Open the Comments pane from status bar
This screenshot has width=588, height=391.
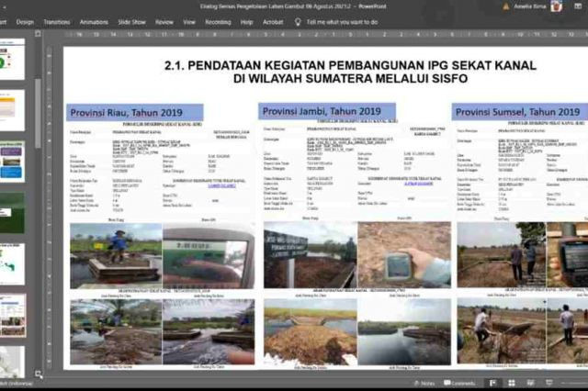pos(459,383)
